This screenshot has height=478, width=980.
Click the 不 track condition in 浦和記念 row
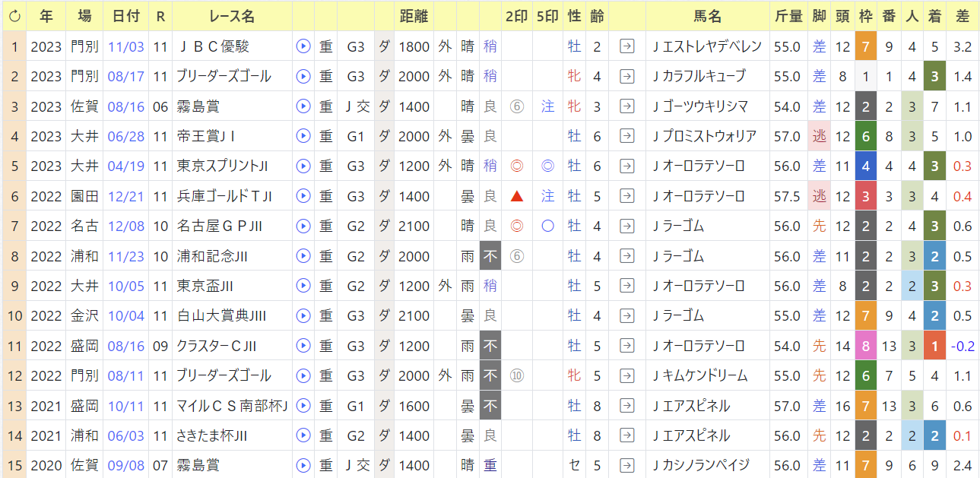[490, 256]
